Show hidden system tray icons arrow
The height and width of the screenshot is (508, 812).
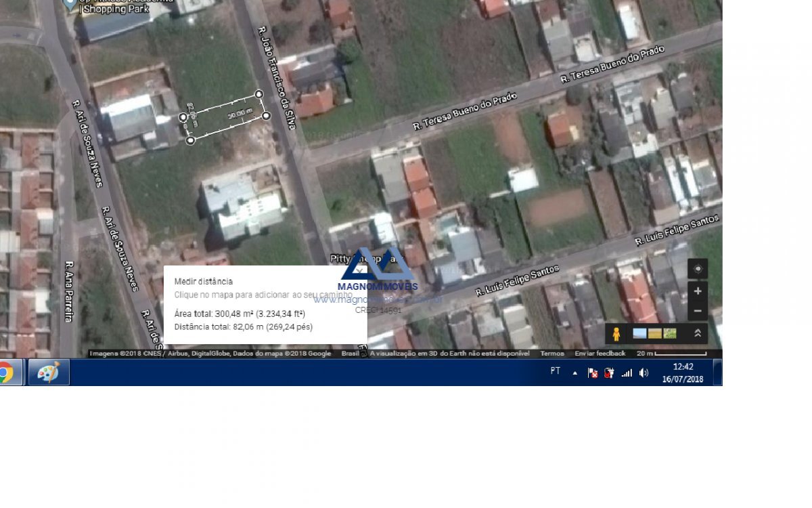tap(575, 373)
